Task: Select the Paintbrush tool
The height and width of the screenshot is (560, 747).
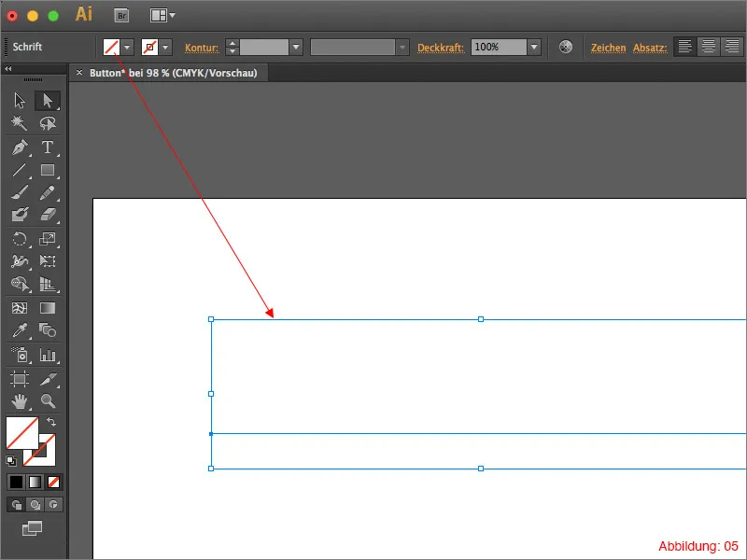Action: (x=20, y=192)
